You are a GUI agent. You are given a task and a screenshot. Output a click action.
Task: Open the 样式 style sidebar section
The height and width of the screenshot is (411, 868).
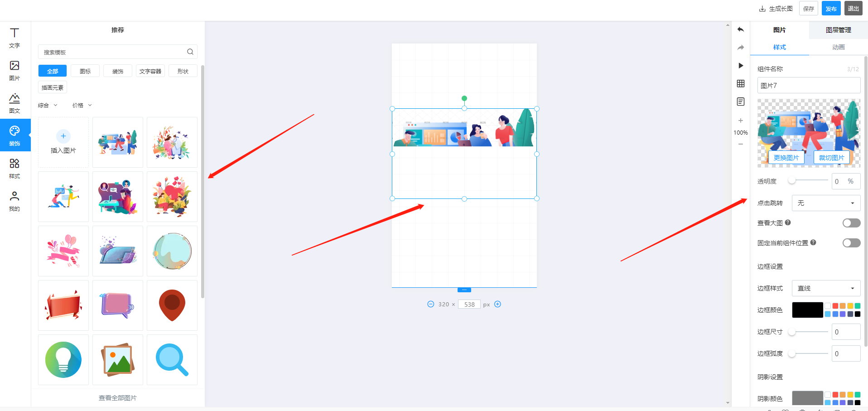click(14, 169)
